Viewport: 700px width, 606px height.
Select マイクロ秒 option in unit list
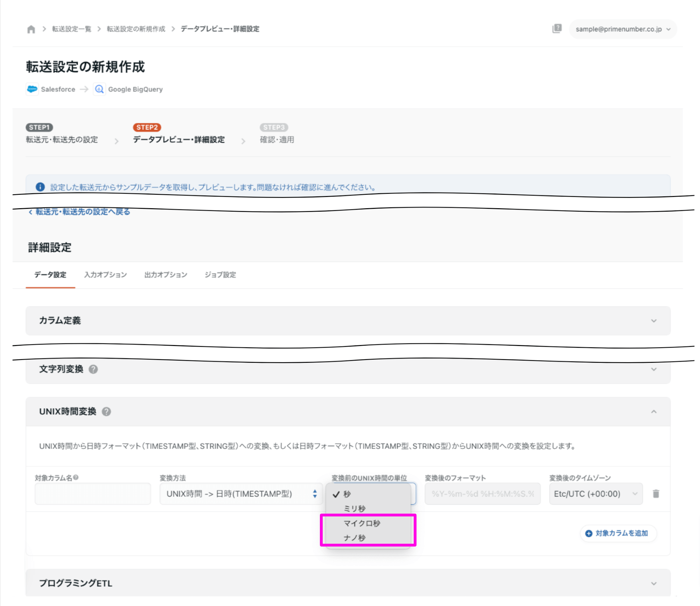[x=368, y=523]
